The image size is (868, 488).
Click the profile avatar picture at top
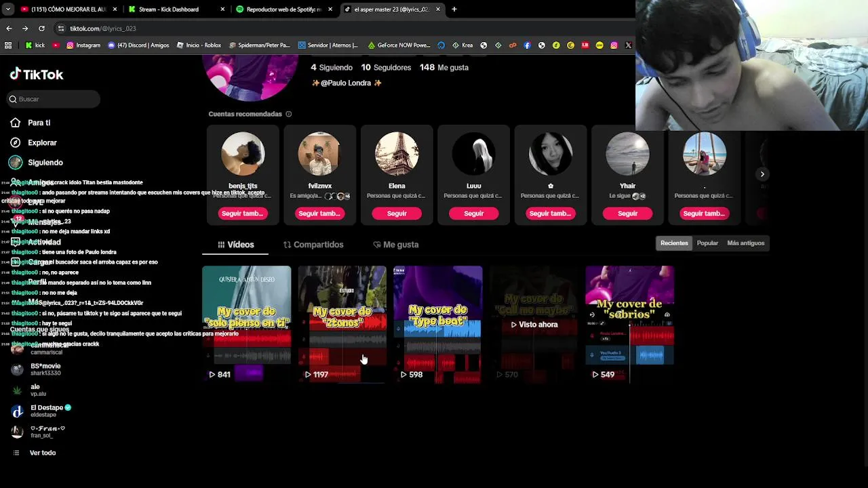tap(250, 77)
